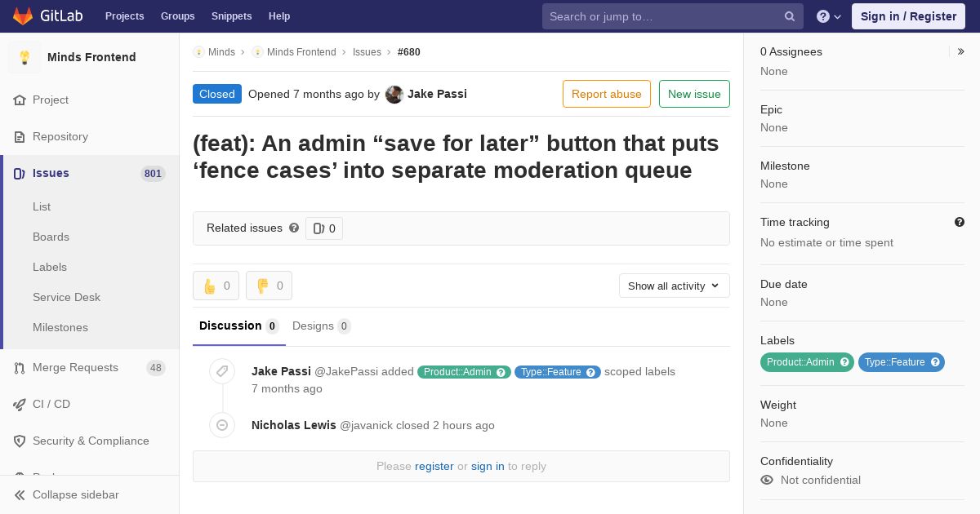Image resolution: width=980 pixels, height=514 pixels.
Task: Open the Groups menu
Action: click(x=178, y=16)
